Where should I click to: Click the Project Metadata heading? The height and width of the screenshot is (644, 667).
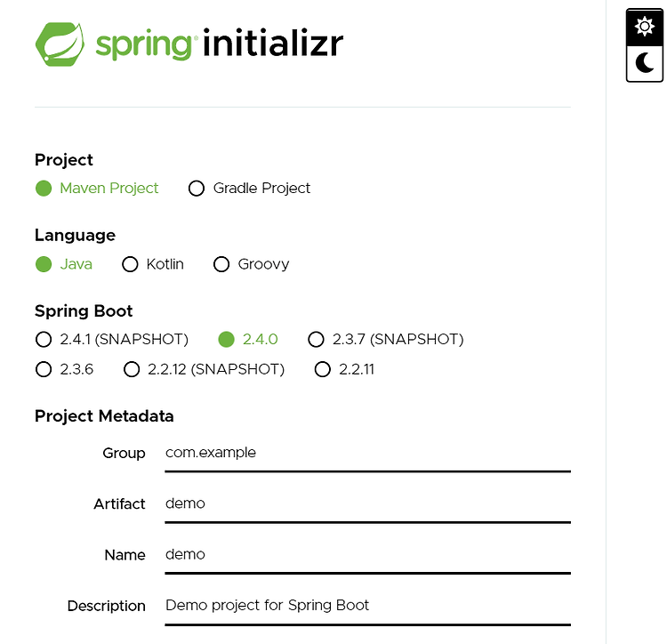[104, 416]
